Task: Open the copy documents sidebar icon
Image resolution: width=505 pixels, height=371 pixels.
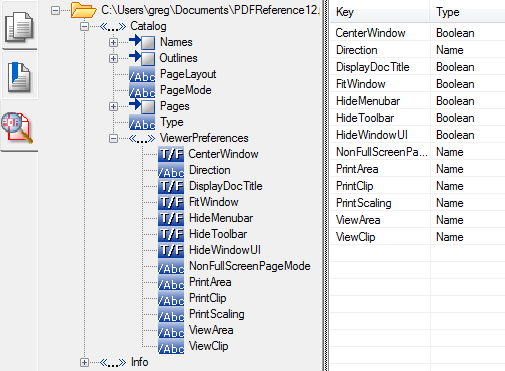Action: click(19, 27)
